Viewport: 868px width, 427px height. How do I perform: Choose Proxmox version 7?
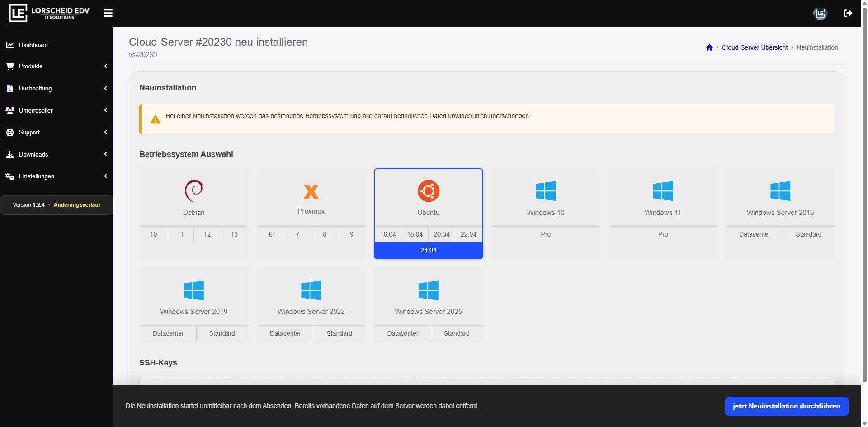click(x=297, y=234)
